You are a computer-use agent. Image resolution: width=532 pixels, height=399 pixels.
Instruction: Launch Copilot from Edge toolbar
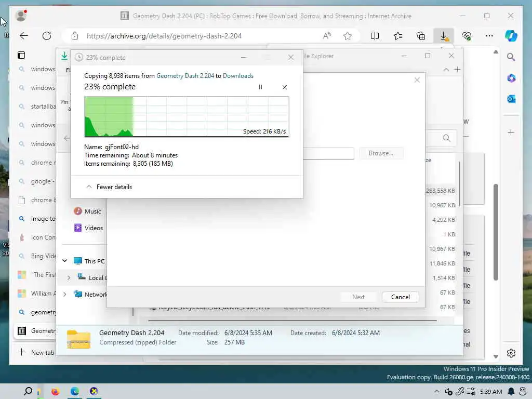pos(511,36)
